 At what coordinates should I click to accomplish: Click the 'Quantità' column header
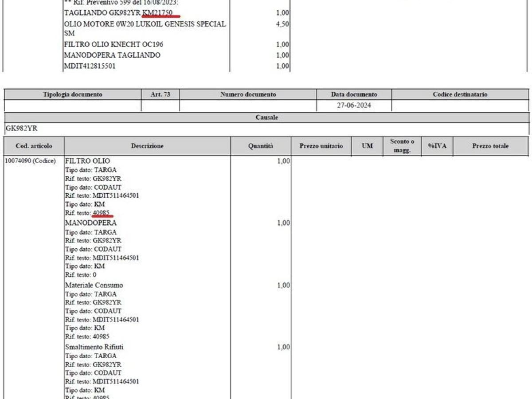pyautogui.click(x=261, y=146)
